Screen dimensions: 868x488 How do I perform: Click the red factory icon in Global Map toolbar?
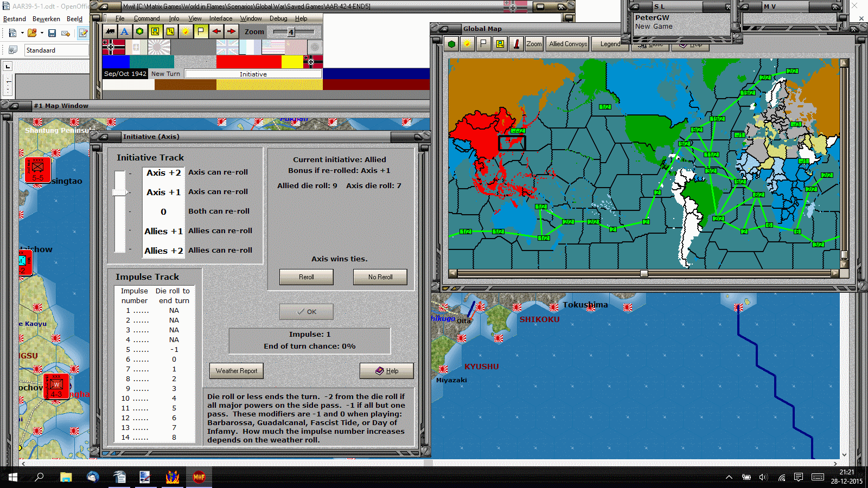pyautogui.click(x=516, y=44)
